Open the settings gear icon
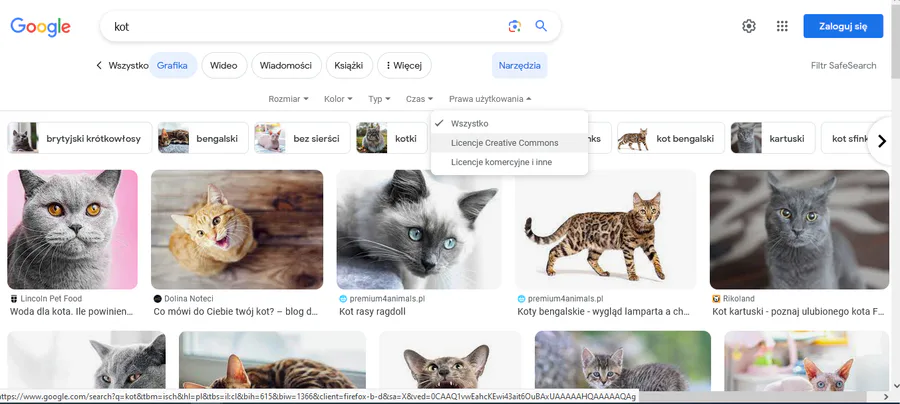Viewport: 900px width, 404px height. [x=748, y=26]
